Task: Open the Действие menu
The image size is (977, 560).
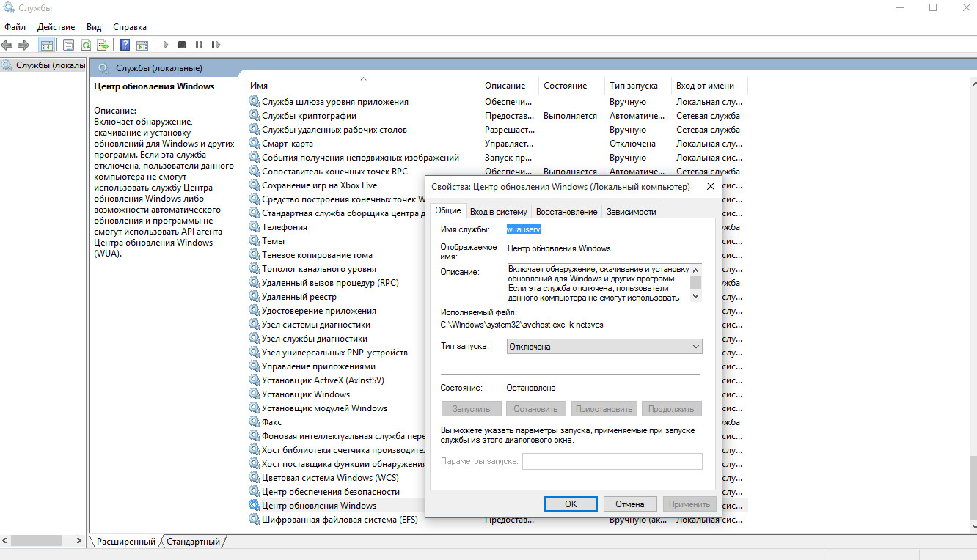Action: (x=56, y=27)
